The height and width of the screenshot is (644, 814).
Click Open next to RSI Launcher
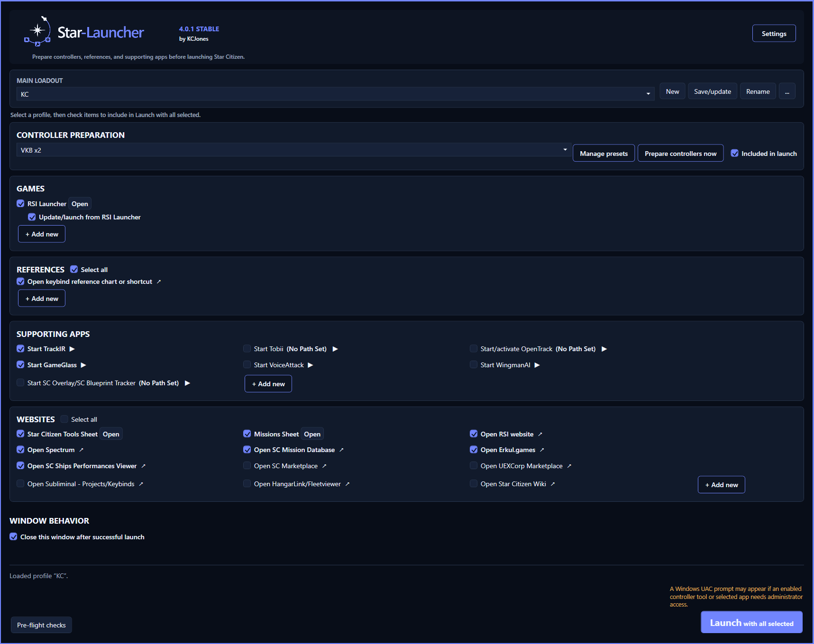tap(80, 204)
